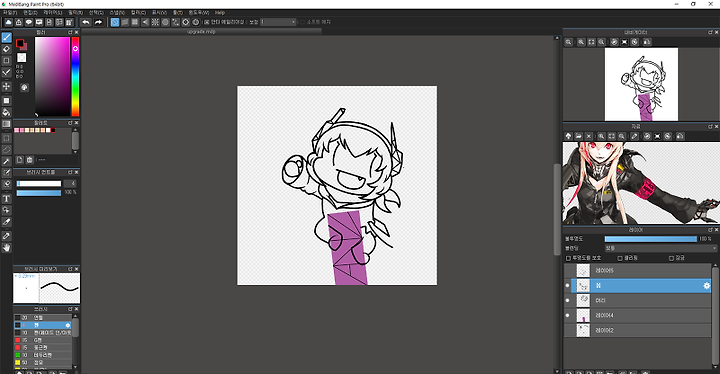The image size is (720, 374).
Task: Click the palette panel scroll down arrow
Action: (75, 152)
